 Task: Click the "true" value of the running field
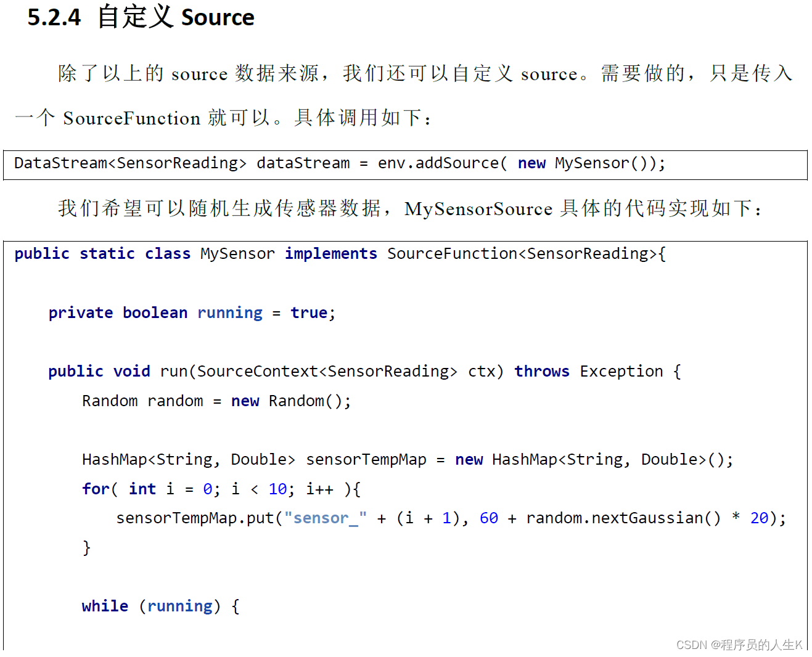(x=308, y=313)
